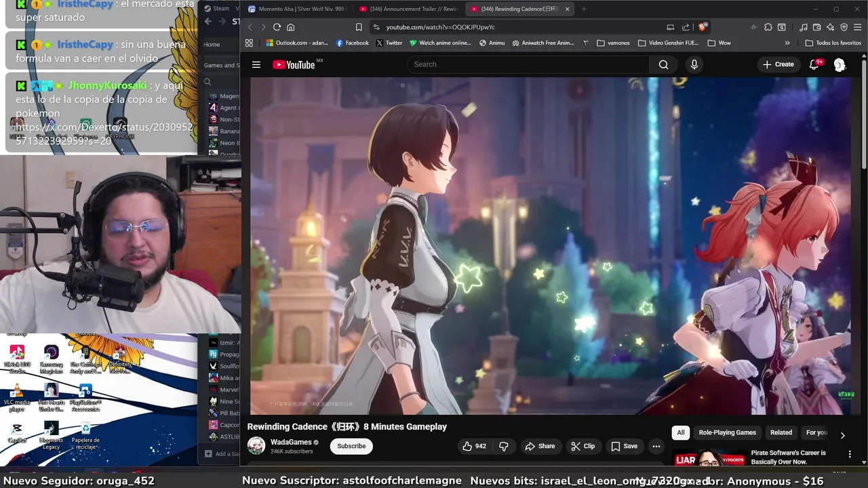This screenshot has height=488, width=868.
Task: Open options for the Pirate Software video
Action: 850,454
